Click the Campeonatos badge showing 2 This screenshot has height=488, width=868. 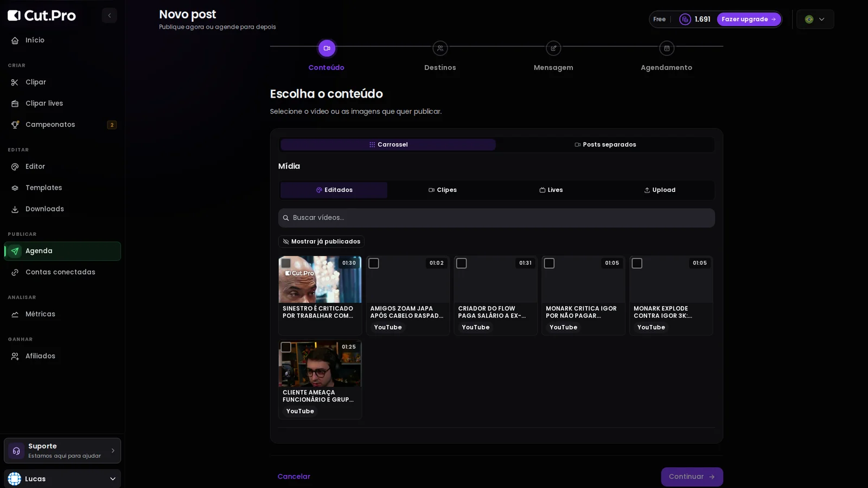point(112,125)
